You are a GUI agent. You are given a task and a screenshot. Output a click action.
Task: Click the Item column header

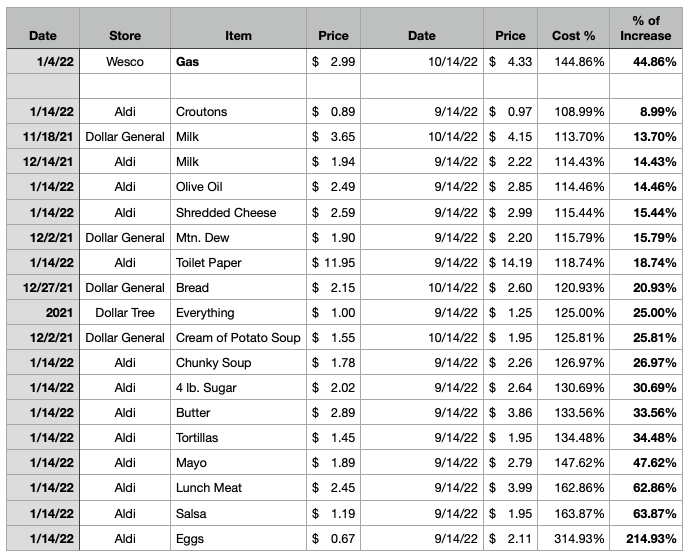[x=238, y=28]
